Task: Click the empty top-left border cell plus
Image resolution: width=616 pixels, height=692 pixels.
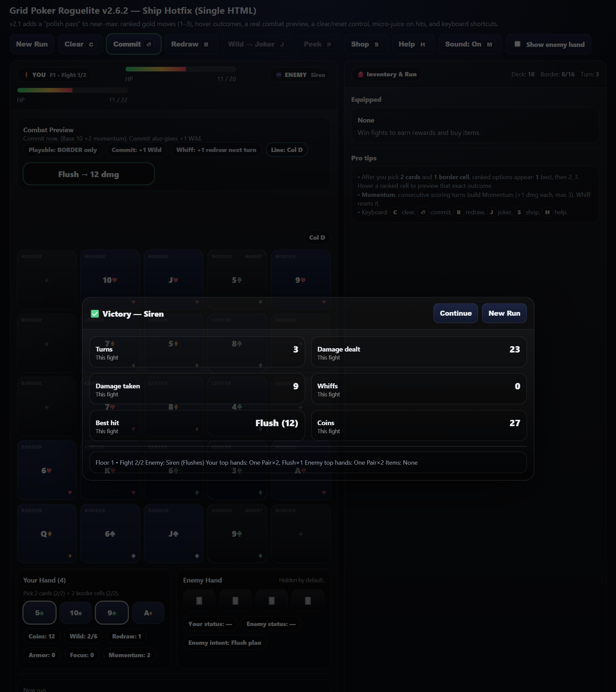Action: coord(47,280)
